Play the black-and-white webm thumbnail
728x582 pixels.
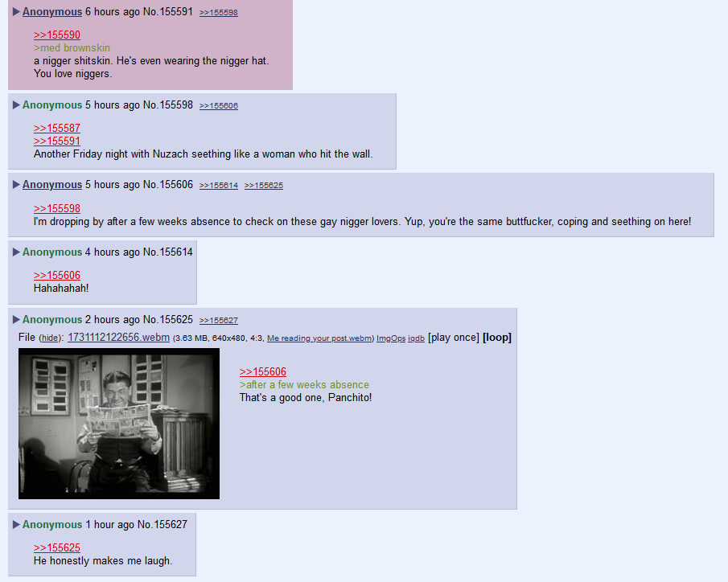click(119, 424)
